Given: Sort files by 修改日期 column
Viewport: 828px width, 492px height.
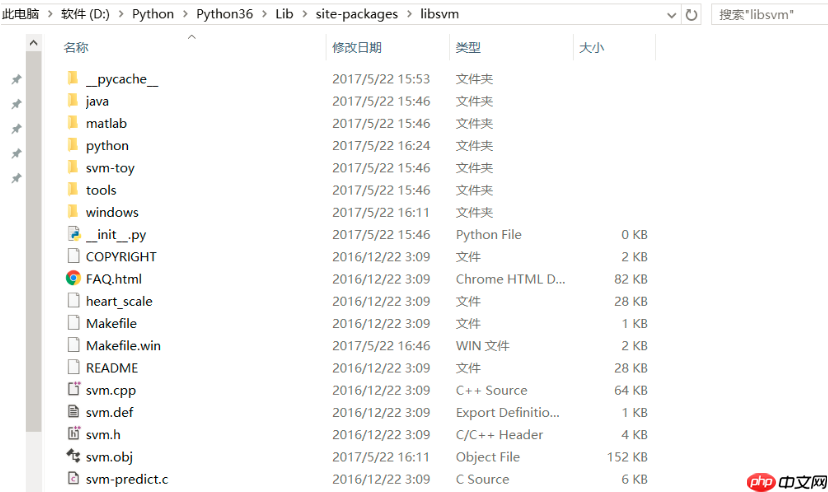Looking at the screenshot, I should (x=357, y=48).
